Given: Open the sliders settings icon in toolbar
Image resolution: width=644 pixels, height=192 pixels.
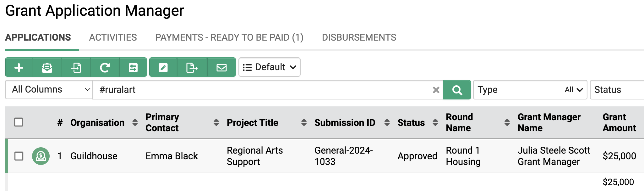Looking at the screenshot, I should click(x=133, y=67).
